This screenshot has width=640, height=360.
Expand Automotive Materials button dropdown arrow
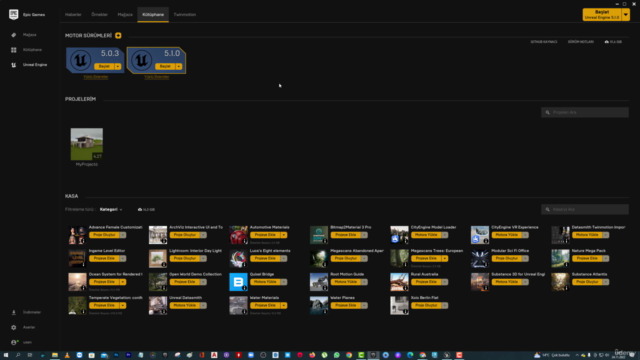(x=284, y=235)
